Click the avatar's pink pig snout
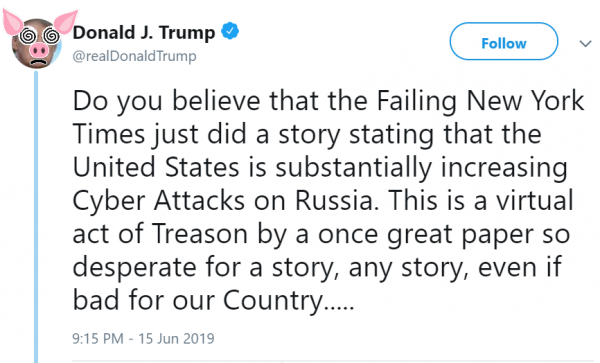The width and height of the screenshot is (600, 363). pyautogui.click(x=39, y=50)
